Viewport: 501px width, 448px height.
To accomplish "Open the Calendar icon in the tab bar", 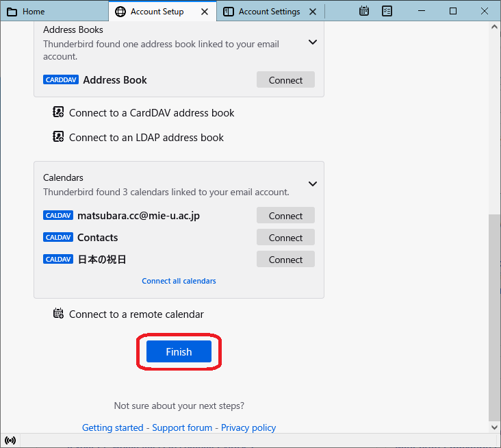I will coord(364,11).
